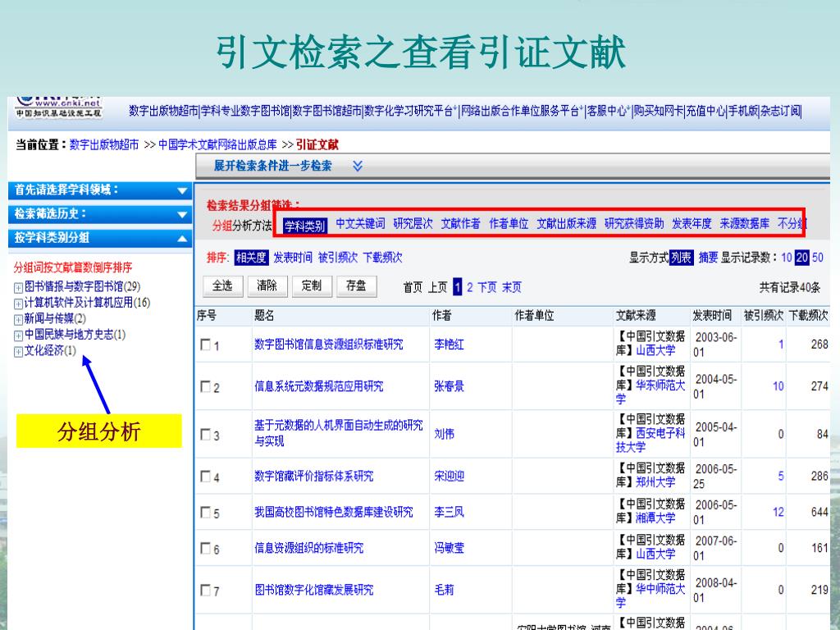
Task: Expand 计算机软件及计算机应用 plus icon
Action: tap(18, 304)
